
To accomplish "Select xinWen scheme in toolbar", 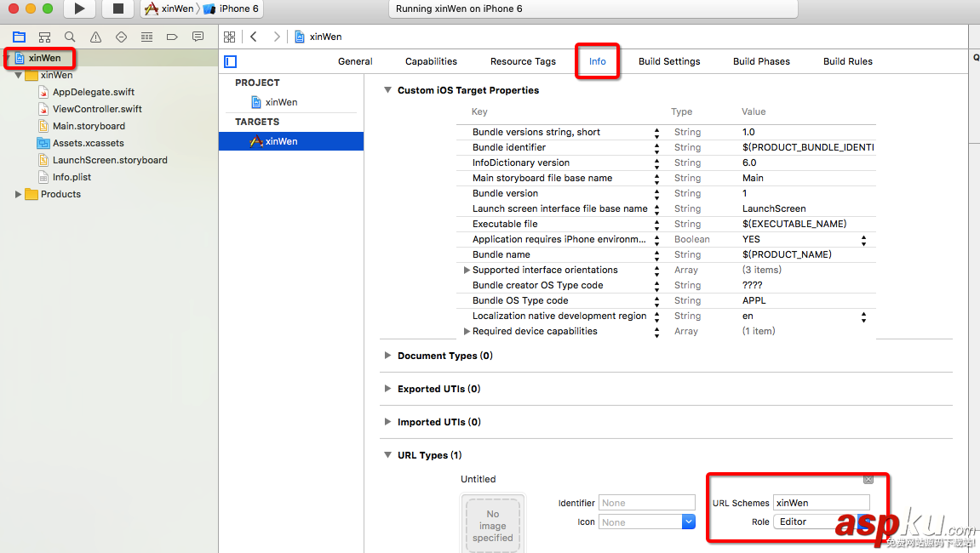I will pyautogui.click(x=169, y=9).
